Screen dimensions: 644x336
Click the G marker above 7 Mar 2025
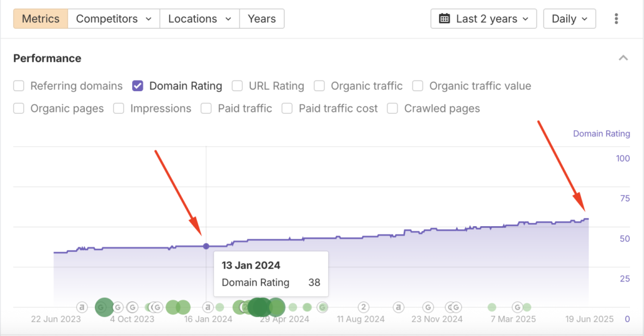pos(518,307)
